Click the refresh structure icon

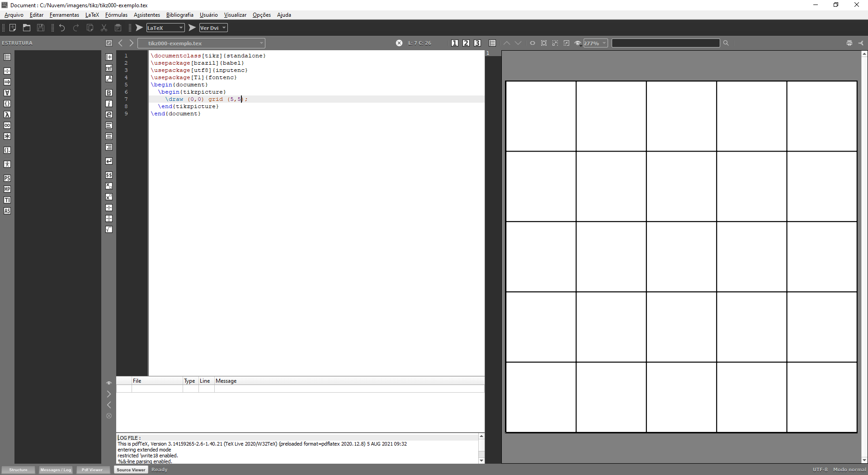(x=109, y=43)
